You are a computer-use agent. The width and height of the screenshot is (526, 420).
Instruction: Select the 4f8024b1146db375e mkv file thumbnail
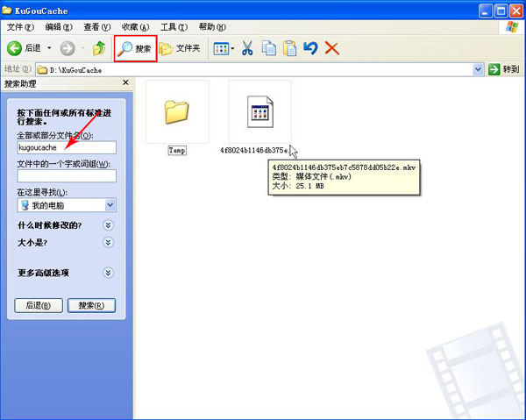click(260, 111)
